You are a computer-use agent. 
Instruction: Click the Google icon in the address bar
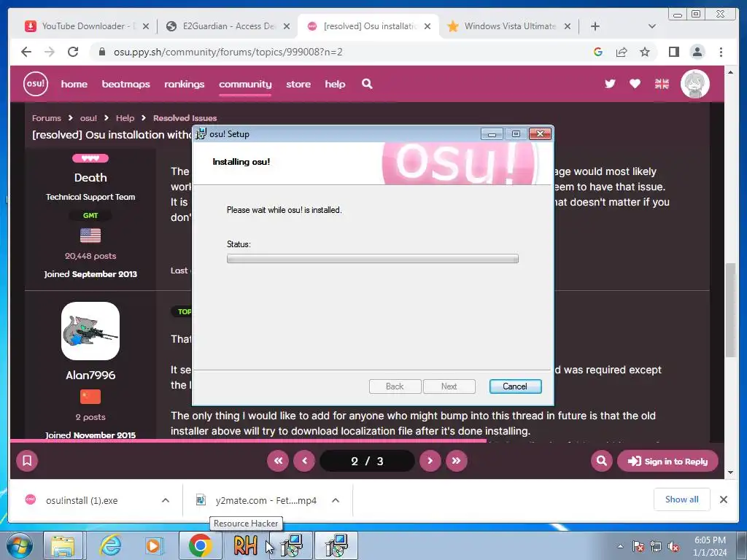click(x=598, y=52)
